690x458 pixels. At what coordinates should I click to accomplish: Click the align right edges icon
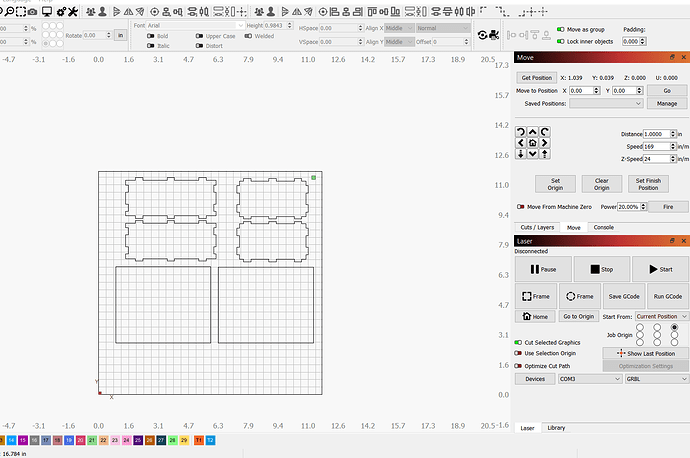358,12
